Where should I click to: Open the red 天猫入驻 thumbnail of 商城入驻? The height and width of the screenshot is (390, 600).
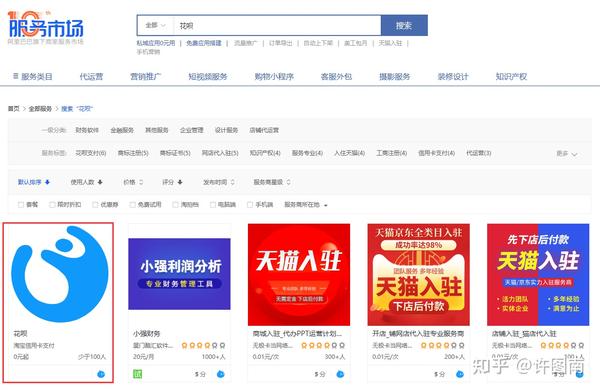tap(299, 275)
